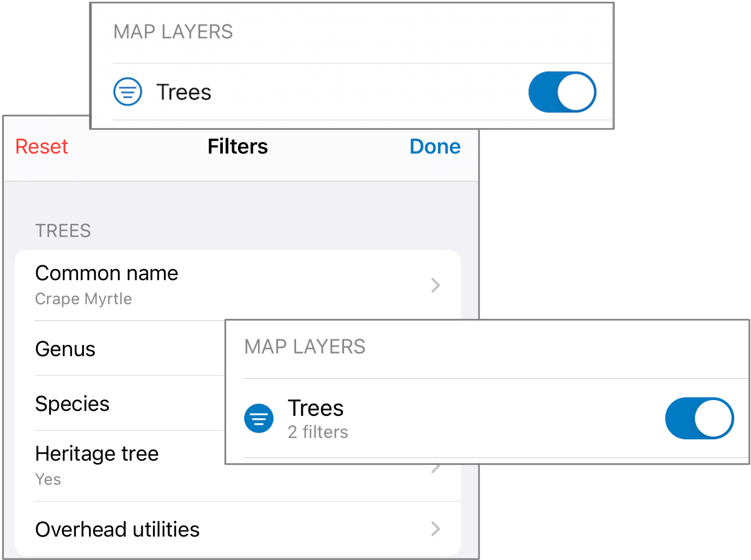Tap the 2 filters subtitle under Trees

pyautogui.click(x=318, y=432)
